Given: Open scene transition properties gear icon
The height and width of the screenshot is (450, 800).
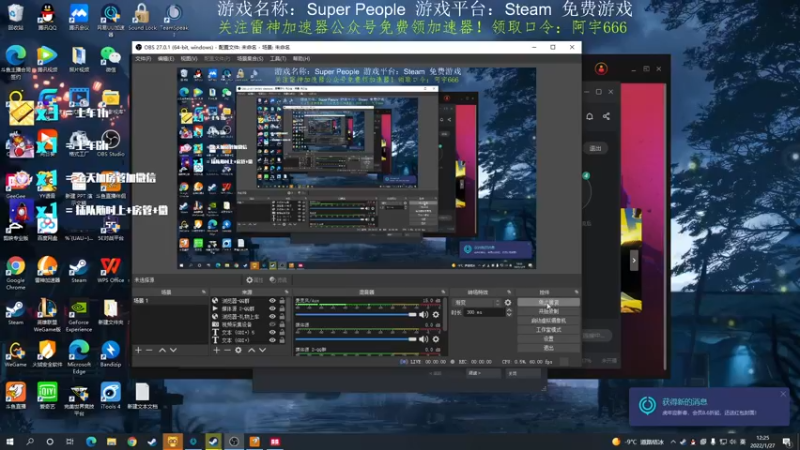Looking at the screenshot, I should [x=508, y=303].
